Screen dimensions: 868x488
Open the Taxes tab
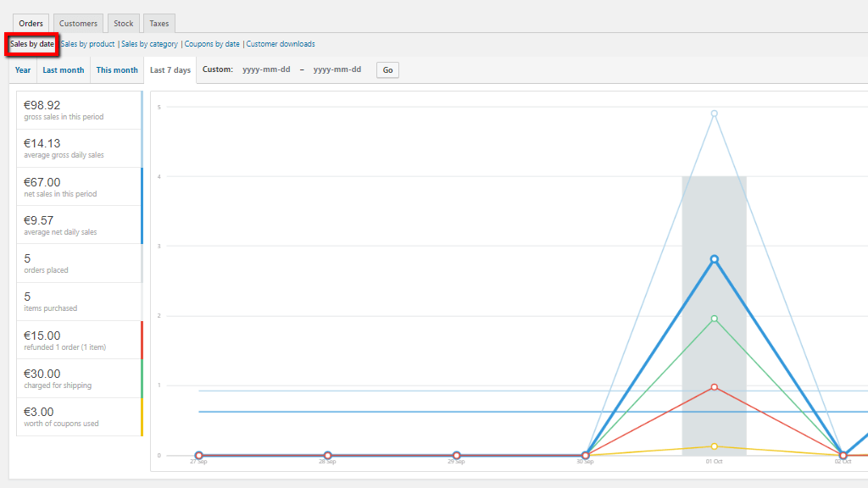159,24
